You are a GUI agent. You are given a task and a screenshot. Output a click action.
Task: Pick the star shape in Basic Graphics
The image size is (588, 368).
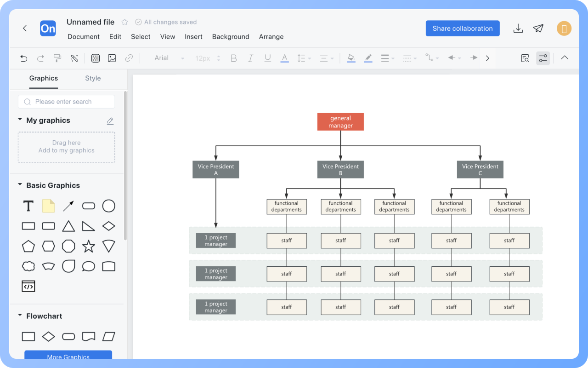click(88, 246)
